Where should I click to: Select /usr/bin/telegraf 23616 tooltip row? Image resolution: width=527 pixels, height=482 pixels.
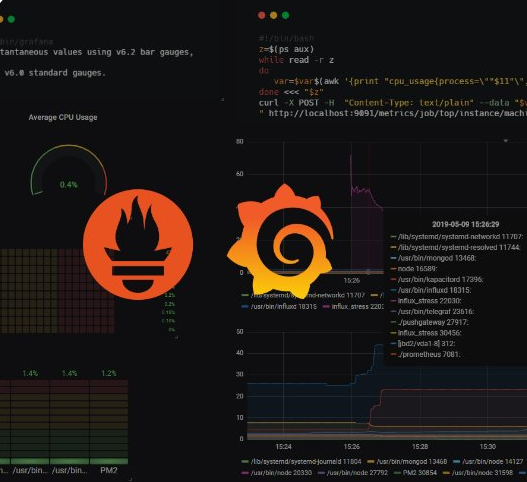(432, 312)
